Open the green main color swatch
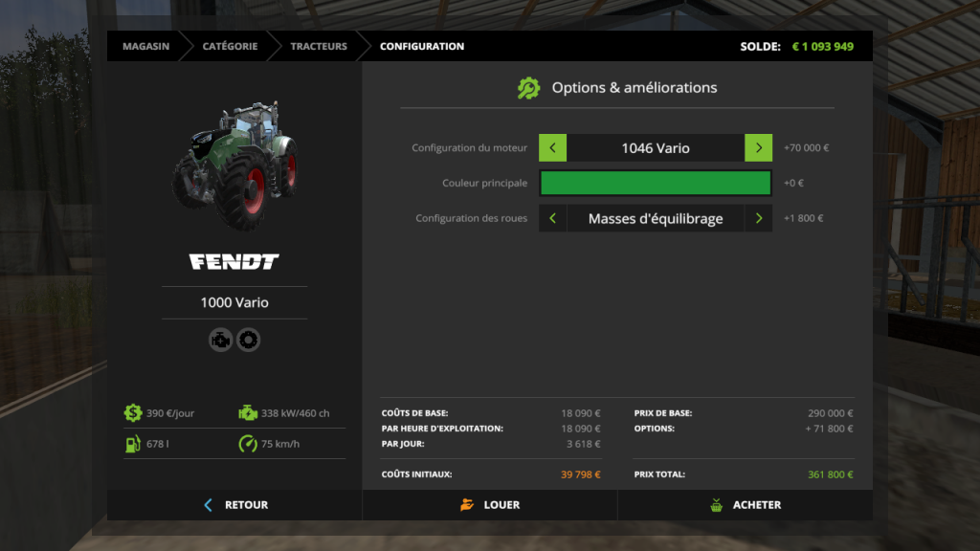This screenshot has width=980, height=551. 655,183
